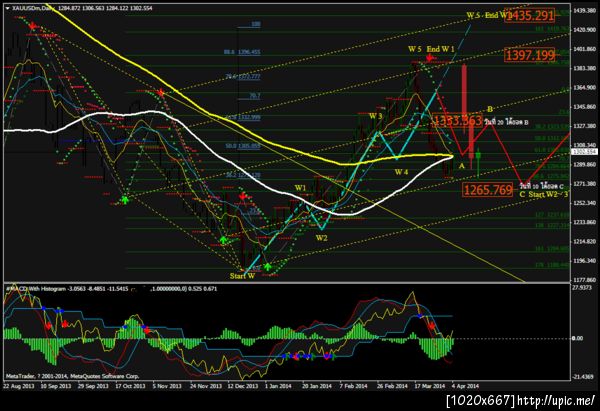
Task: Click the MetaQuotes Software Corp. copyright text
Action: click(x=105, y=377)
